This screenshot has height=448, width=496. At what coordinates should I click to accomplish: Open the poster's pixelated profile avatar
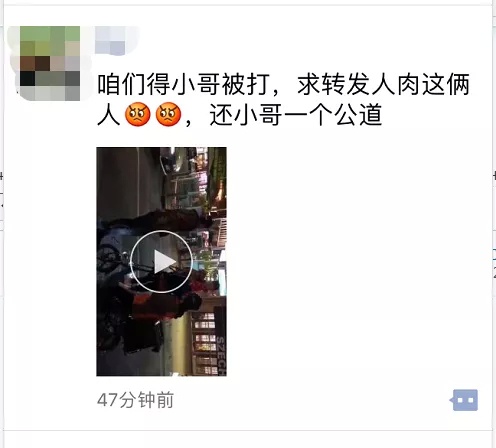coord(50,63)
